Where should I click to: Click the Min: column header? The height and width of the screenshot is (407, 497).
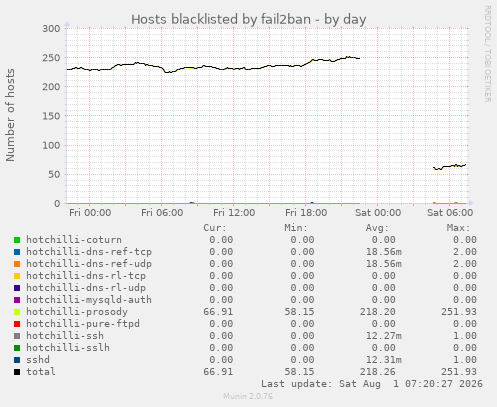296,228
